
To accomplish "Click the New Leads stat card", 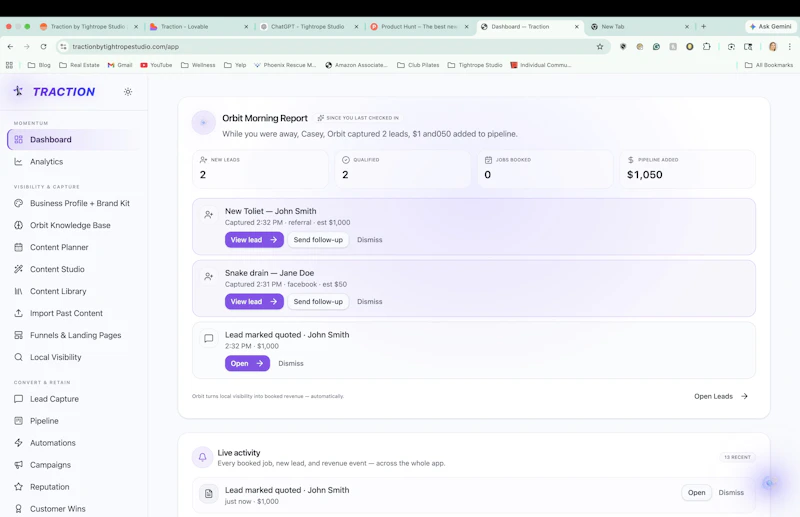I will pyautogui.click(x=260, y=169).
